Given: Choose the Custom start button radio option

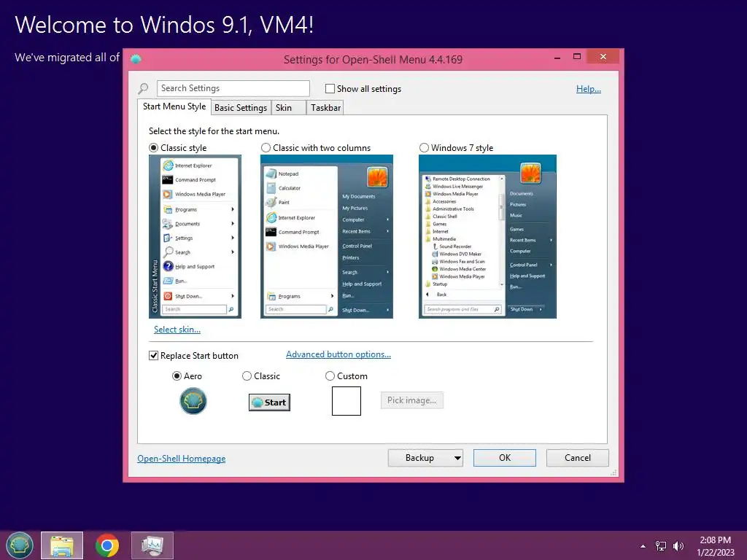Looking at the screenshot, I should 330,376.
